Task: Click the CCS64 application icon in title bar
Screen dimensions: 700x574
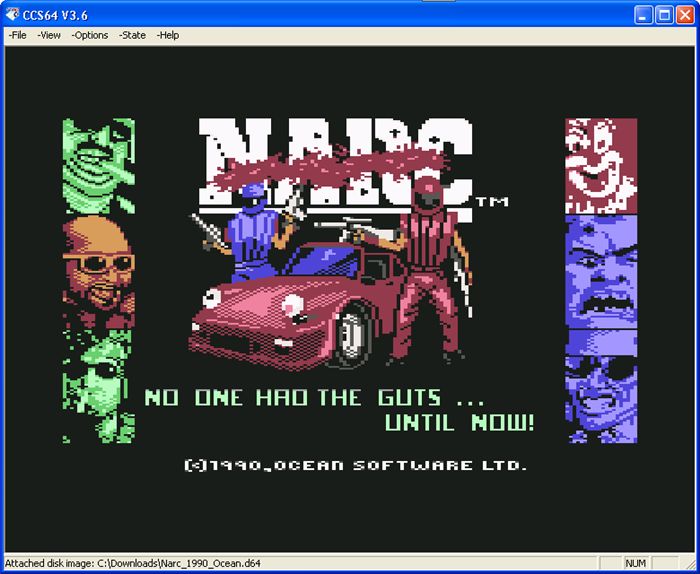Action: click(12, 14)
